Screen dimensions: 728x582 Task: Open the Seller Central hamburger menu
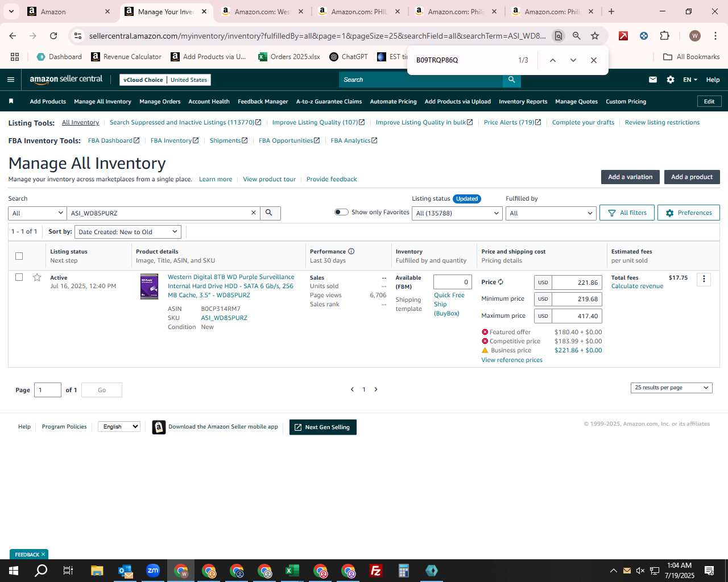10,80
